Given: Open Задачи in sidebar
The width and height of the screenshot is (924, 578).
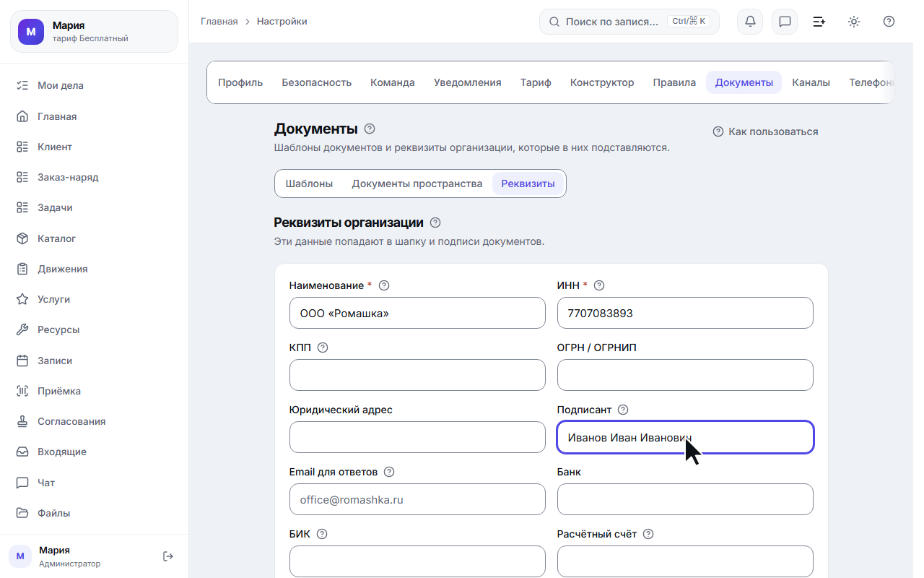Looking at the screenshot, I should (94, 207).
